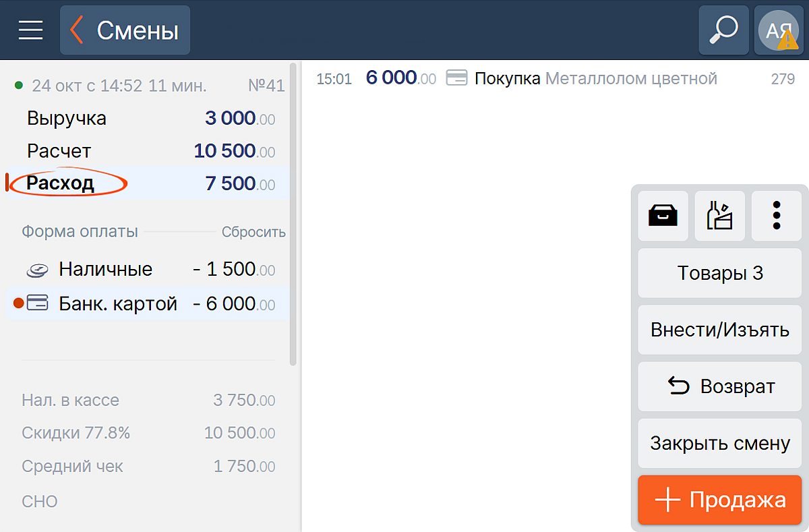The height and width of the screenshot is (532, 809).
Task: Click the bottle and box icon
Action: pyautogui.click(x=720, y=216)
